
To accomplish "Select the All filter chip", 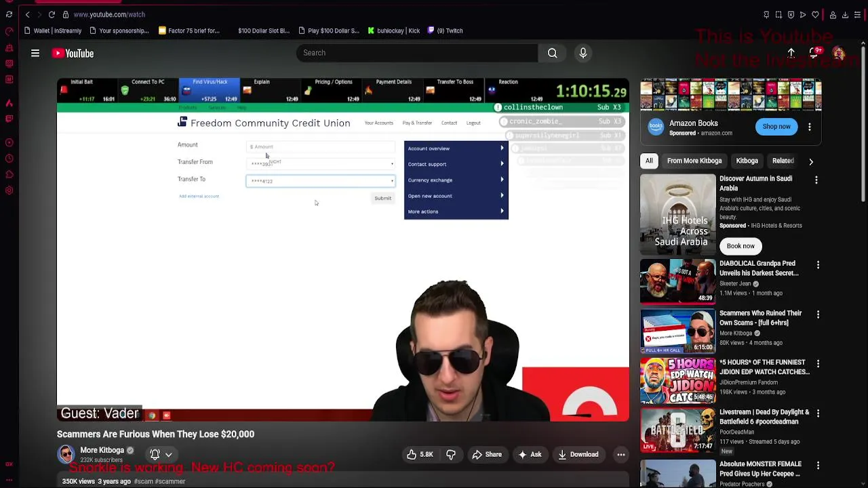I will point(649,161).
